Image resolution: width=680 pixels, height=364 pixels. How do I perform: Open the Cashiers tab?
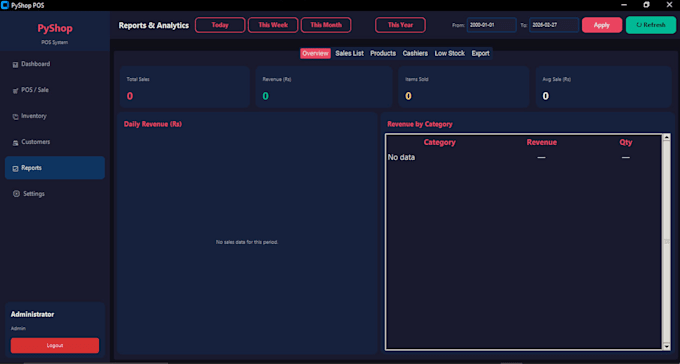coord(415,53)
